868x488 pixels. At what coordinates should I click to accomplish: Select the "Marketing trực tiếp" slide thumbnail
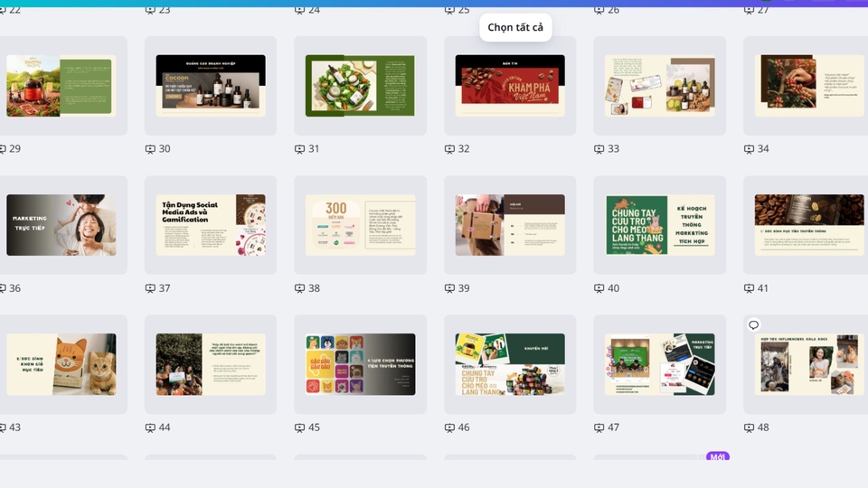[x=61, y=225]
